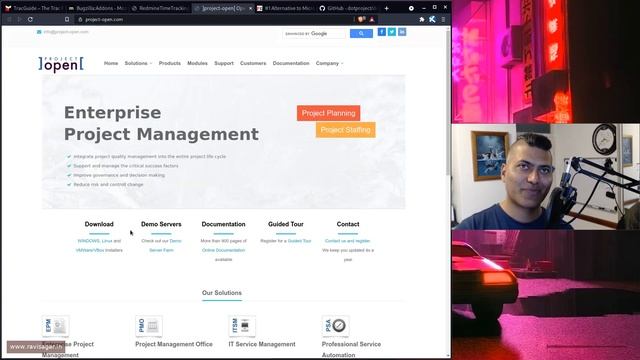Open a new browser tab
640x360 pixels.
pyautogui.click(x=386, y=8)
